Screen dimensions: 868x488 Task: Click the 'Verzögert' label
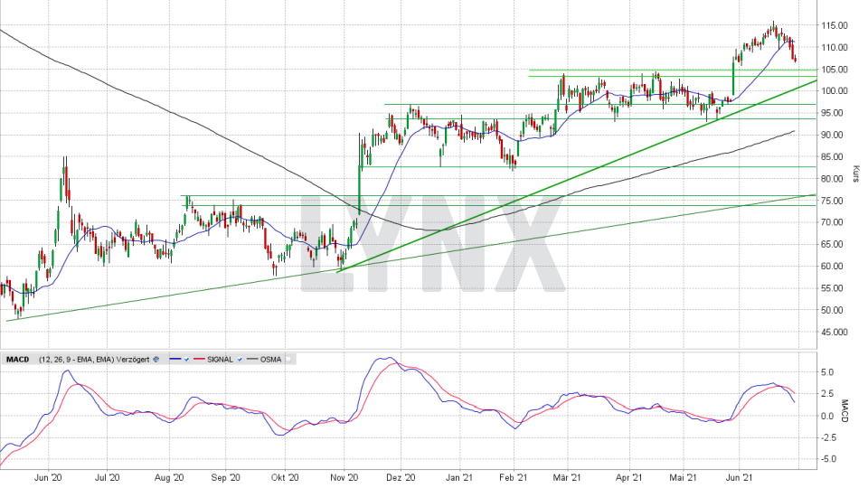click(x=133, y=360)
